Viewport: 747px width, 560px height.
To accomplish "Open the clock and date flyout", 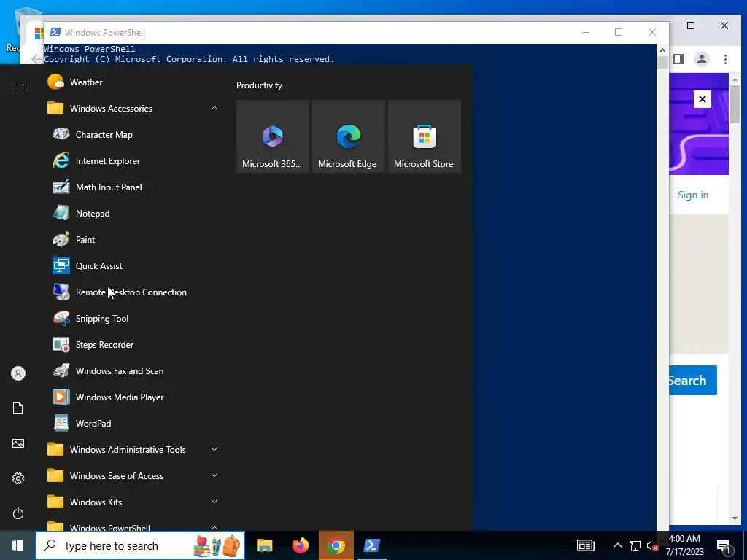I will 684,545.
